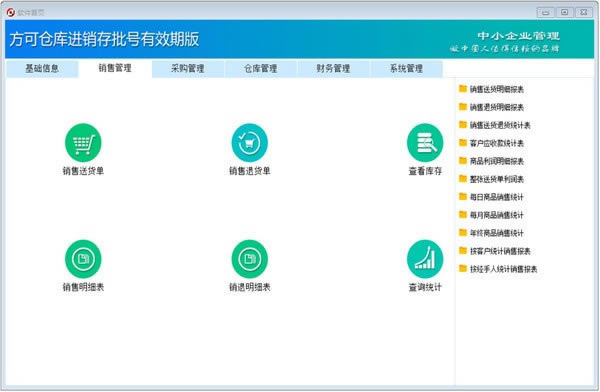
Task: Click the folder icon beside 销售退货明细报表
Action: [x=463, y=107]
